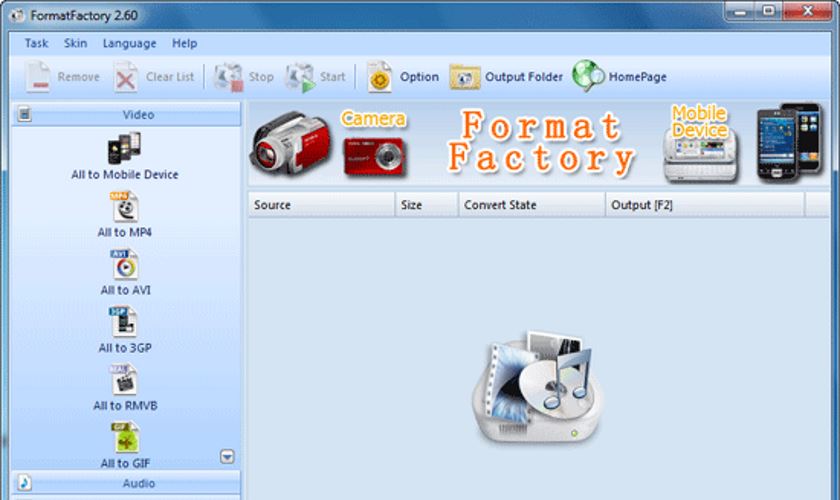Open the Output Folder
840x500 pixels.
tap(465, 77)
